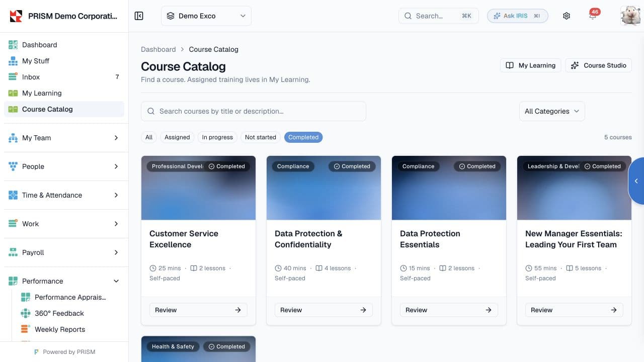Image resolution: width=644 pixels, height=362 pixels.
Task: Open Course Studio
Action: tap(598, 65)
